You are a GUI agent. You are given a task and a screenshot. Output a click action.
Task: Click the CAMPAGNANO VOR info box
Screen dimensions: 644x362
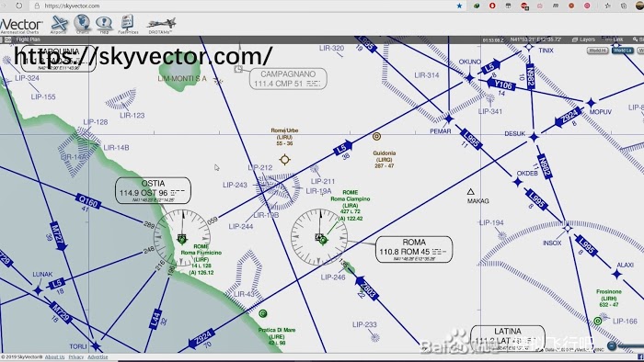(288, 79)
